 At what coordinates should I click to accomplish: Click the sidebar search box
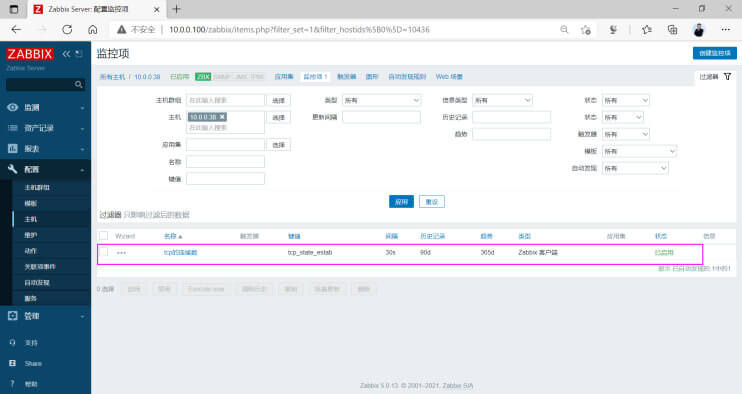(x=45, y=85)
